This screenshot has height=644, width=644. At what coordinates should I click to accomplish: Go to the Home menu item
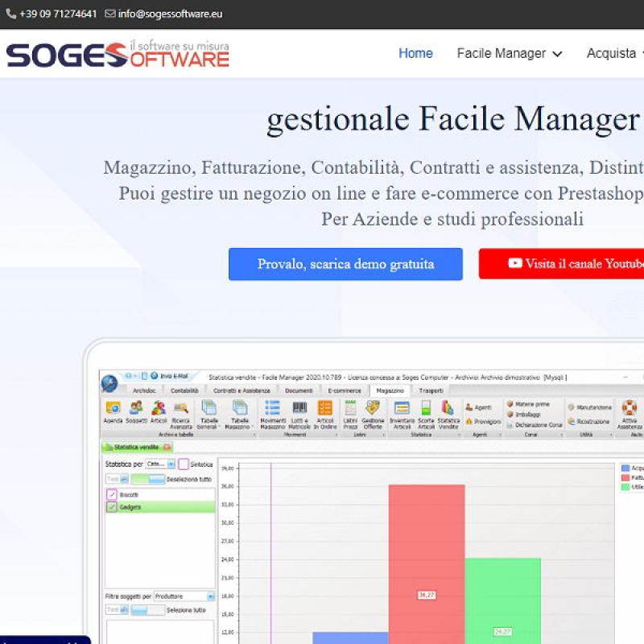415,54
